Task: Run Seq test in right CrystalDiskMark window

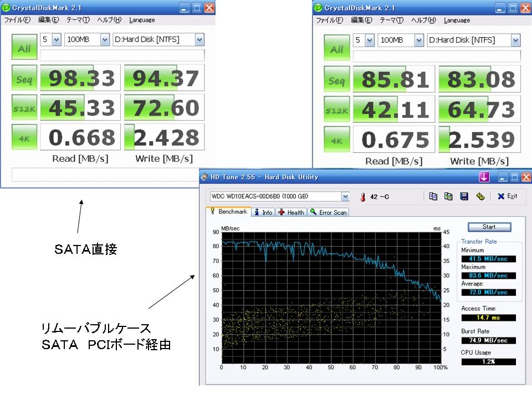Action: (337, 79)
